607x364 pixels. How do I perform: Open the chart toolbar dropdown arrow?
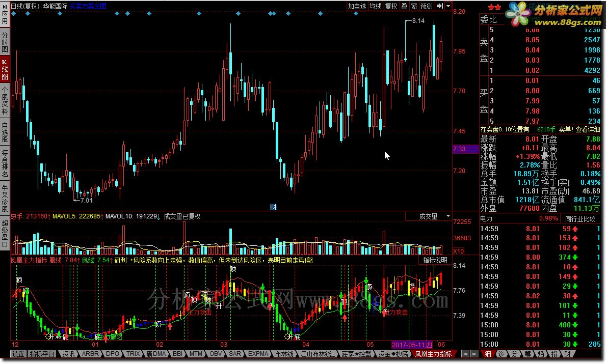click(x=448, y=6)
